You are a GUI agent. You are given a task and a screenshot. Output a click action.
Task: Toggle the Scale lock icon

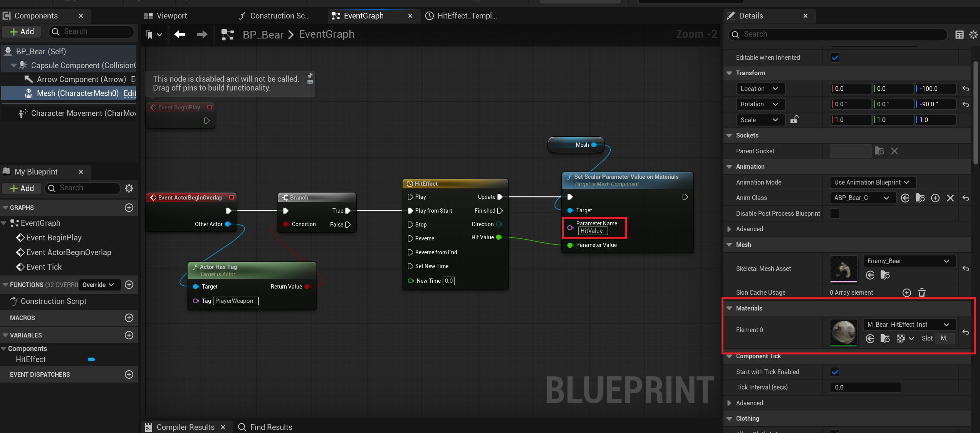pyautogui.click(x=794, y=120)
